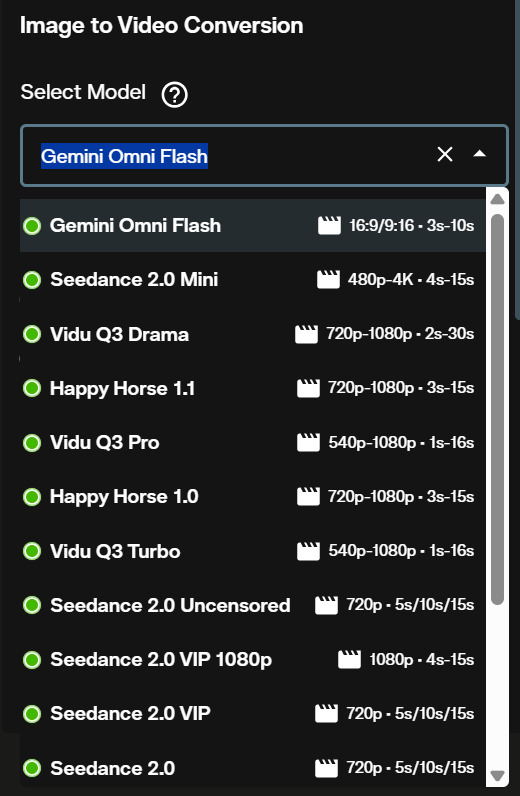Click clapperboard icon in Vidu Q3 Drama row
520x796 pixels.
(307, 334)
